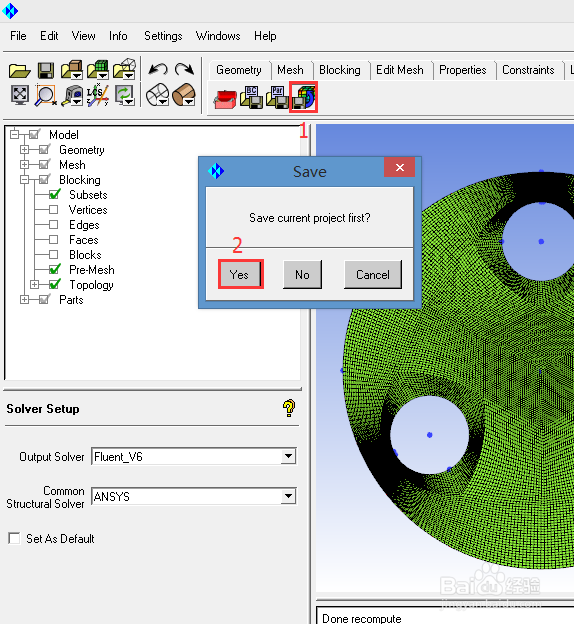
Task: Select the measure distance tool
Action: (x=72, y=96)
